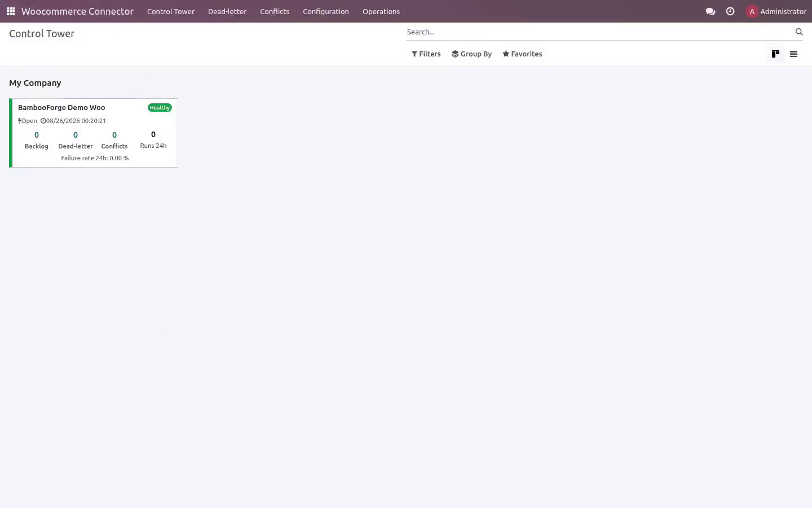Open the Configuration menu
812x508 pixels.
pyautogui.click(x=326, y=11)
